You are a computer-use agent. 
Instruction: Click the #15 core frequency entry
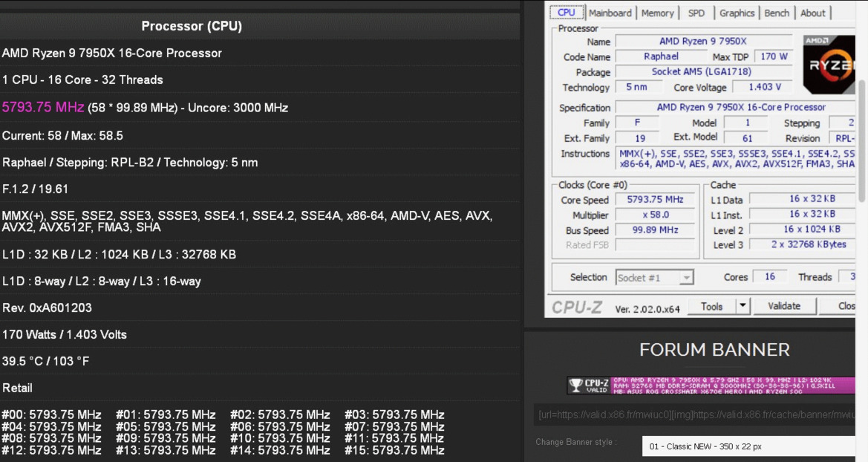point(394,450)
